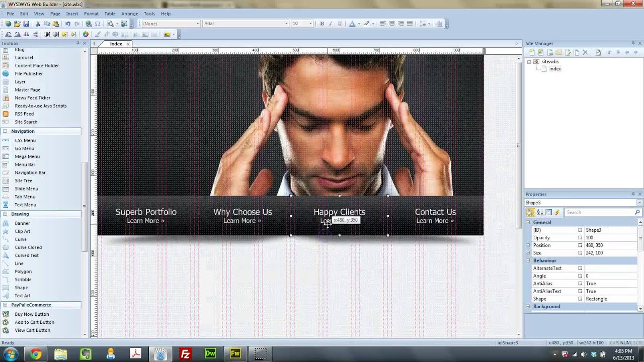
Task: Click the Open folder toolbar icon
Action: tap(17, 24)
